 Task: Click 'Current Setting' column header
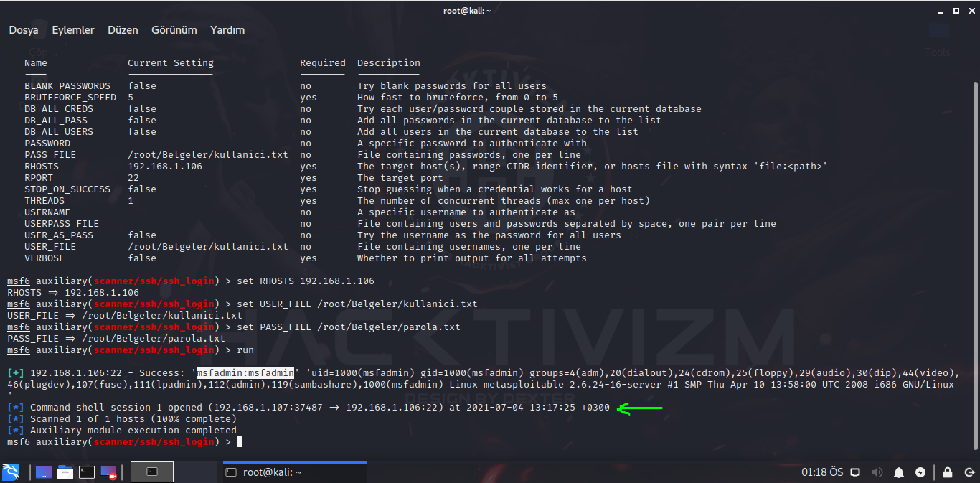tap(171, 63)
